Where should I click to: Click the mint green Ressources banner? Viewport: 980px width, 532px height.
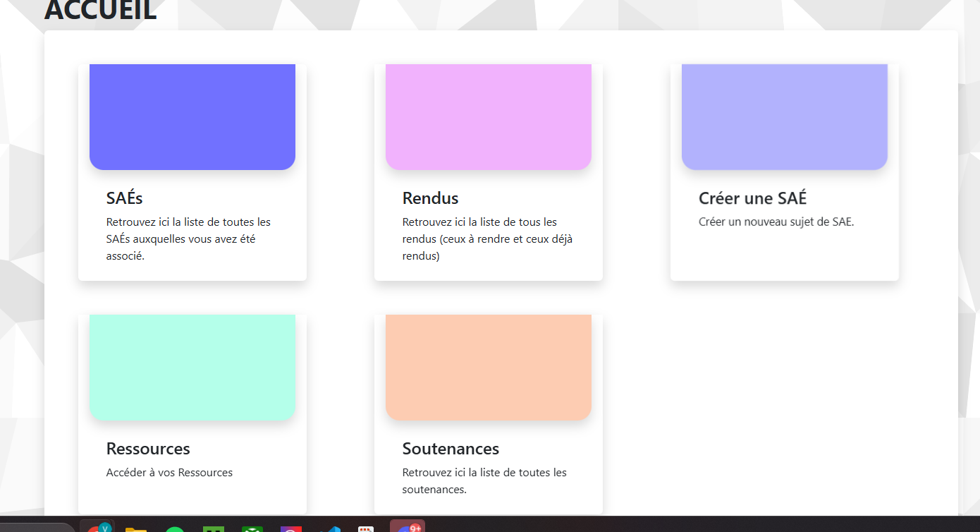[192, 367]
